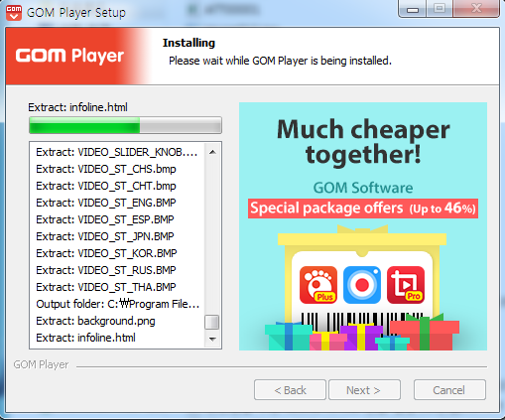Click the log list scroll up arrow

212,152
